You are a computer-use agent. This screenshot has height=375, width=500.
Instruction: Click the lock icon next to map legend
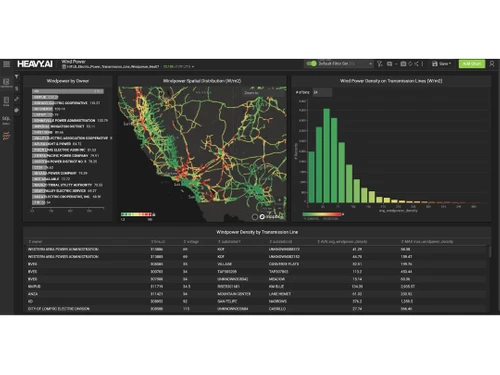(x=154, y=214)
